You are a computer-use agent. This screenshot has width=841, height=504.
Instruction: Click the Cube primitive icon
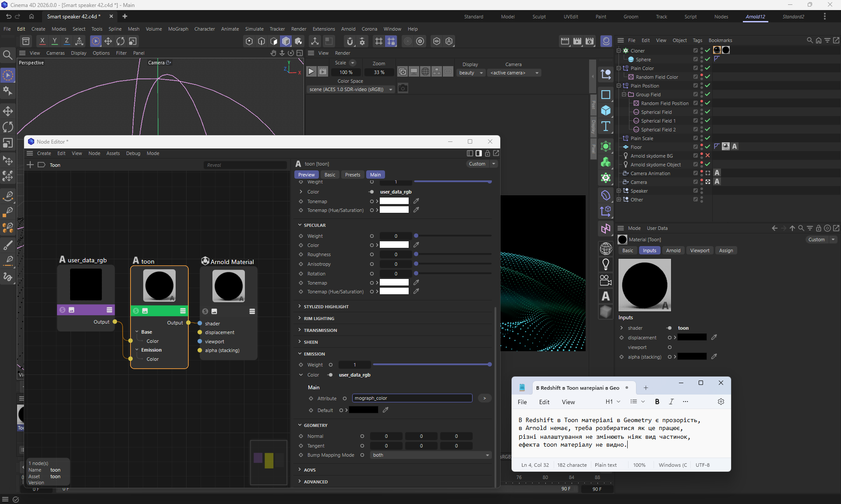click(x=606, y=110)
